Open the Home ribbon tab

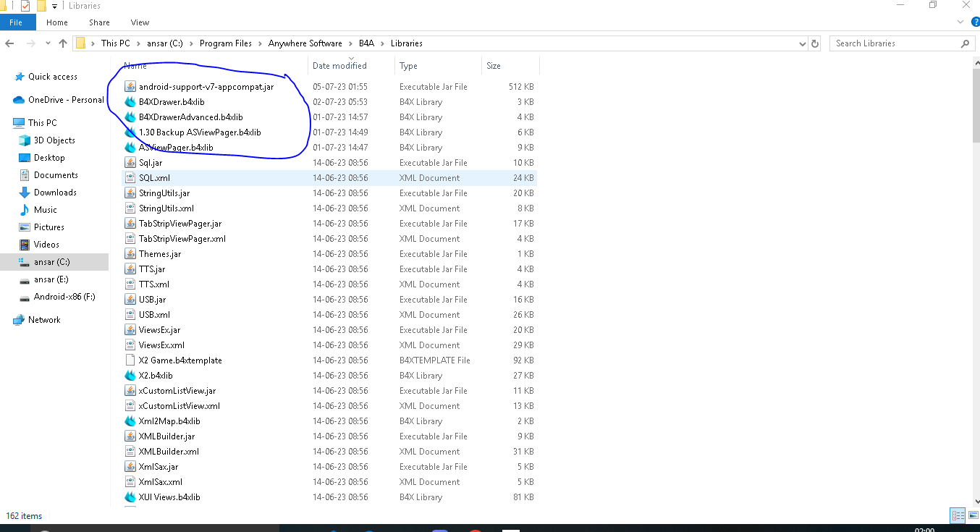click(56, 22)
